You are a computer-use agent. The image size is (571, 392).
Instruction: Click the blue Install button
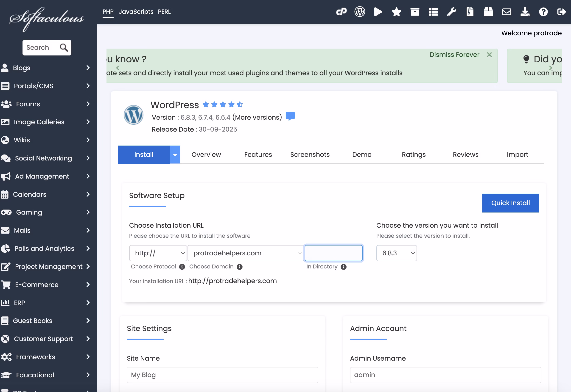tap(144, 155)
